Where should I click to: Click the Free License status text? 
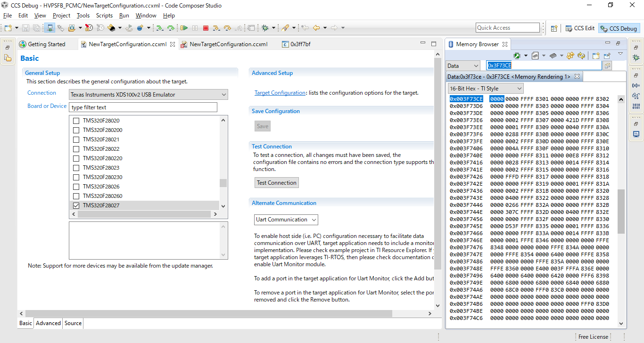point(593,337)
